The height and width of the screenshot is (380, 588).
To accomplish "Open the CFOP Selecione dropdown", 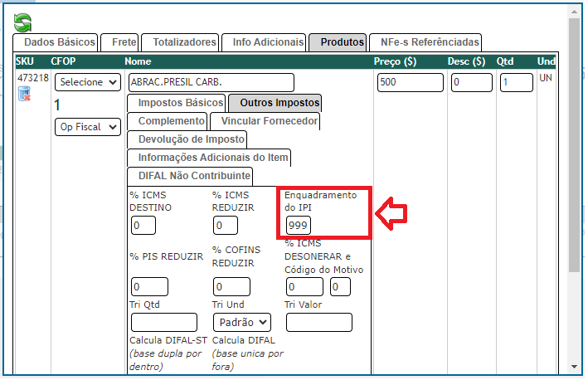I will [87, 82].
